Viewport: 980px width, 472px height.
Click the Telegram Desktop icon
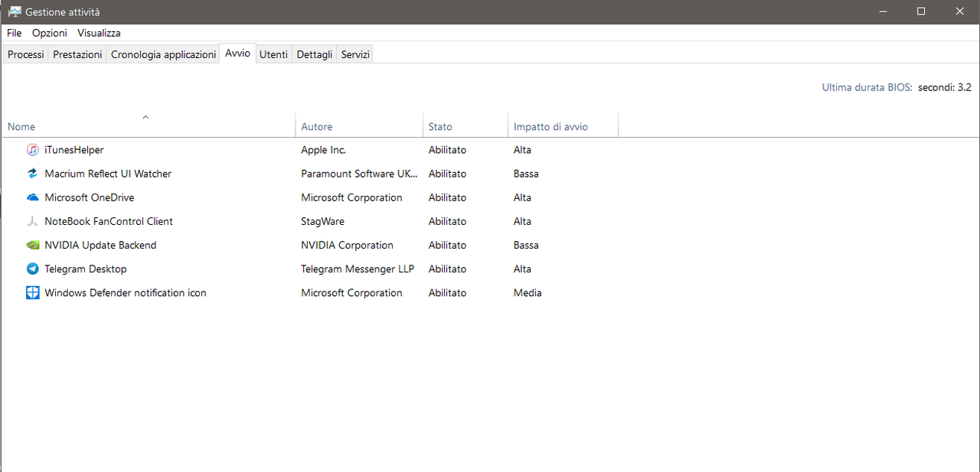pos(32,269)
